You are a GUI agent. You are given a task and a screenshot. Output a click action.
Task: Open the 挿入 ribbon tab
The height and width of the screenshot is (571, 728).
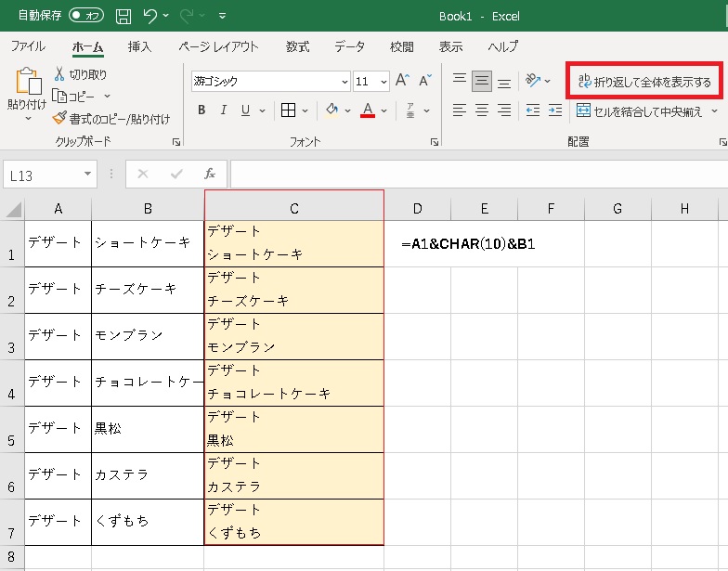[139, 46]
